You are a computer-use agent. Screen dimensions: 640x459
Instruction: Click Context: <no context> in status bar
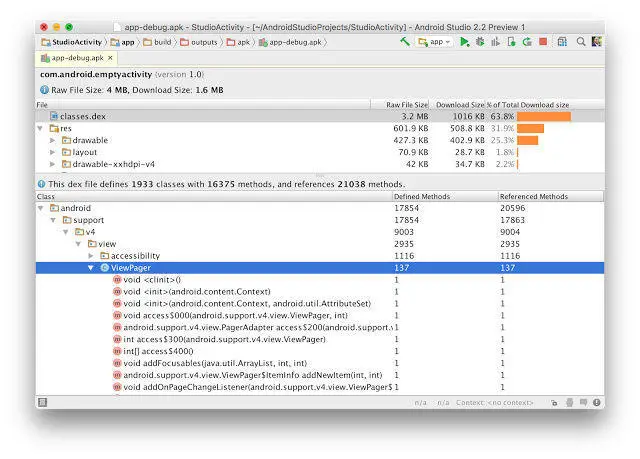495,403
